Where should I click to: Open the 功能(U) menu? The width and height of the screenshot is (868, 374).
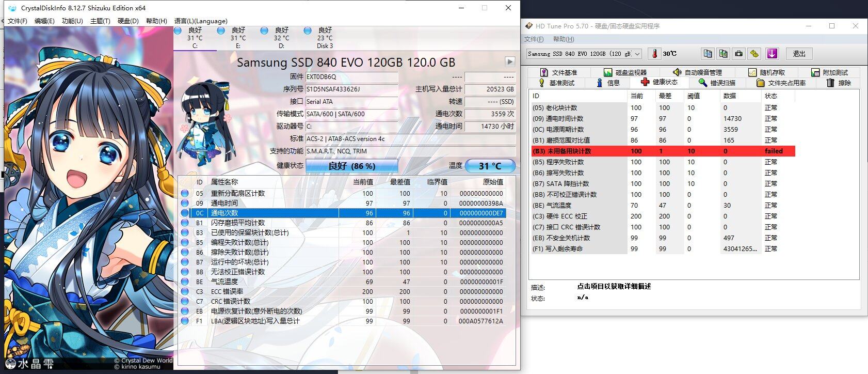(x=72, y=21)
